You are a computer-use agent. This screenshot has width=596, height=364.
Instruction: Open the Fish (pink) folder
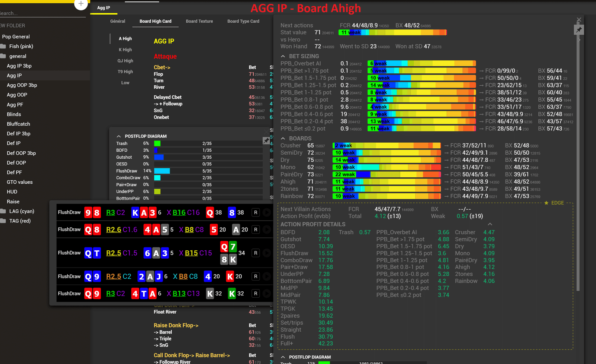(x=21, y=46)
